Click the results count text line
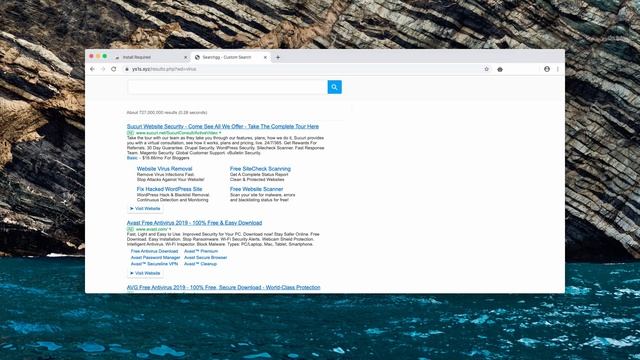 (x=167, y=113)
